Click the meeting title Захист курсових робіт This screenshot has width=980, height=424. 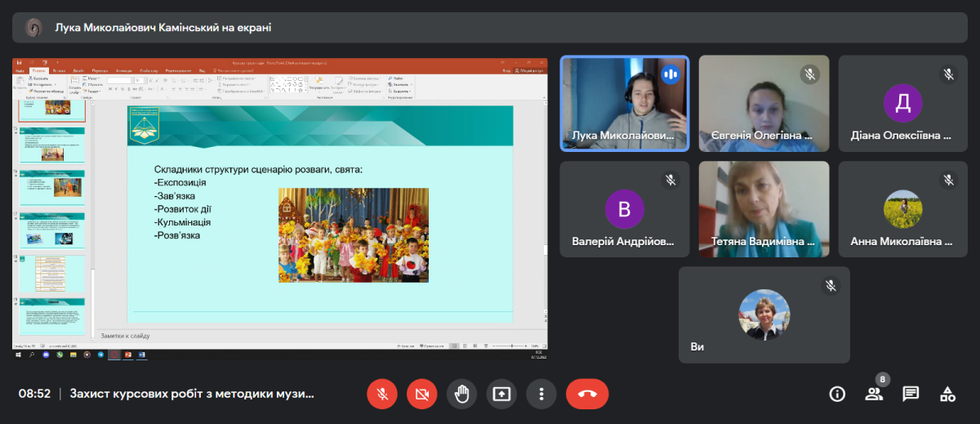point(192,394)
